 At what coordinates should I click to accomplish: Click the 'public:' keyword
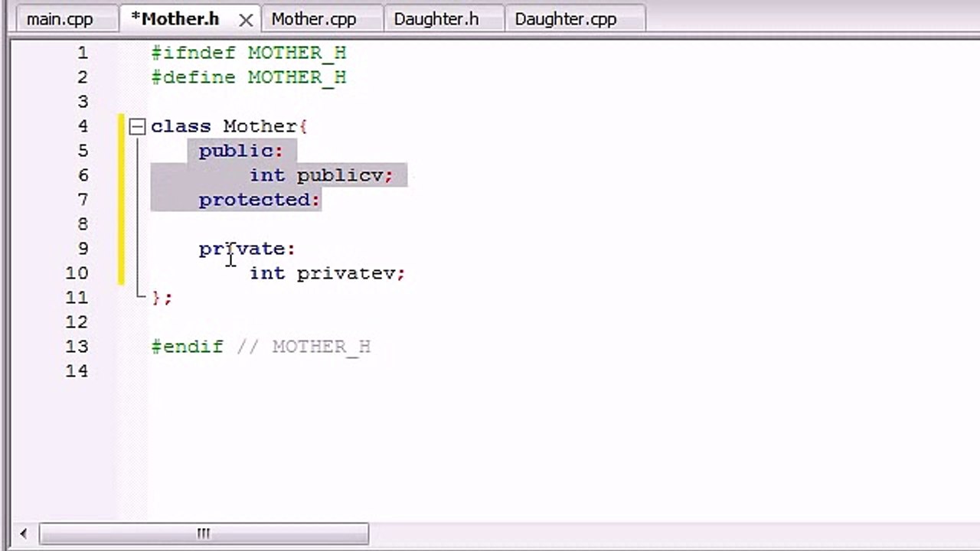240,151
